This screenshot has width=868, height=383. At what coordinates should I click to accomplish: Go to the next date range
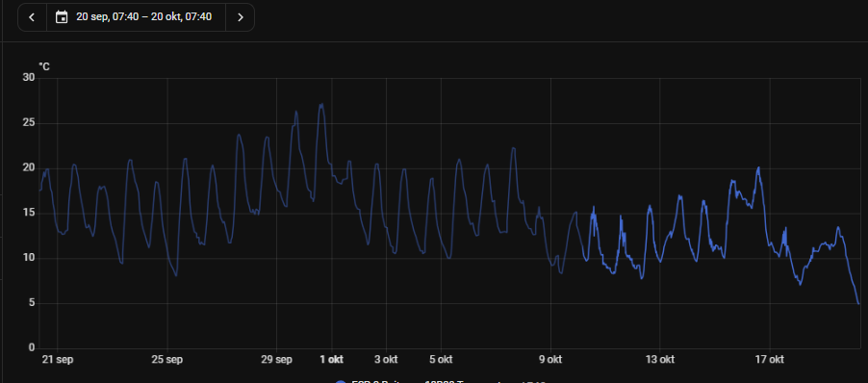click(241, 17)
